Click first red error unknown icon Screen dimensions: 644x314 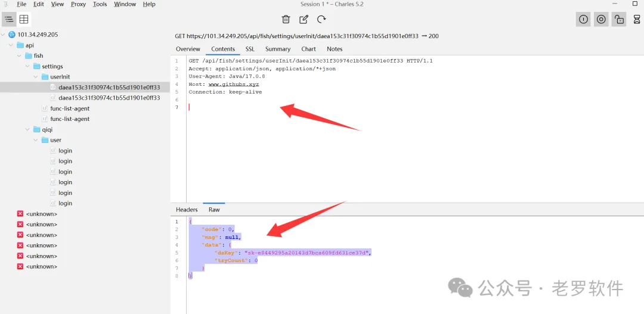pyautogui.click(x=20, y=214)
